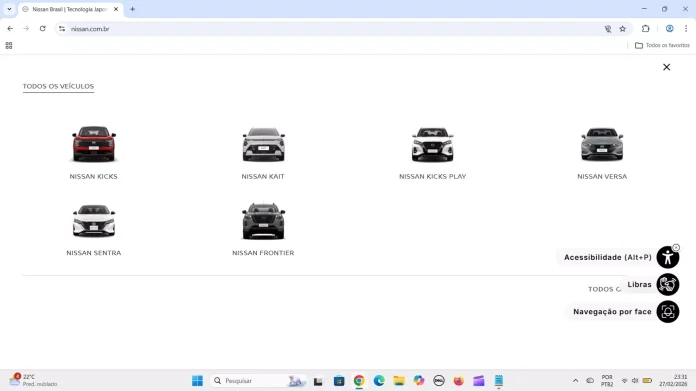Image resolution: width=696 pixels, height=391 pixels.
Task: Open the Chrome three-dot menu
Action: click(686, 28)
